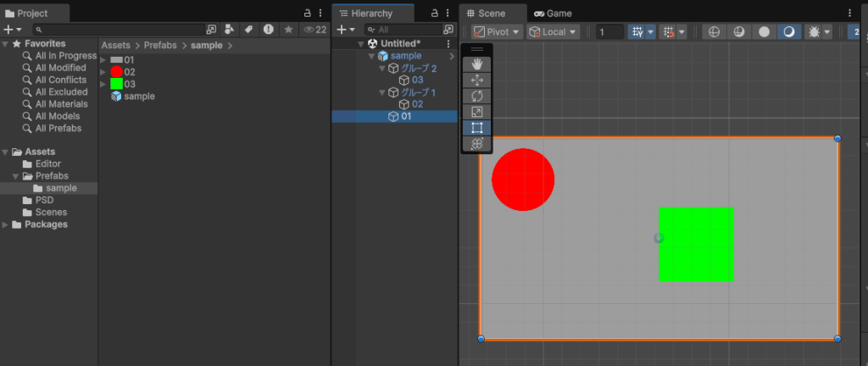Go to Assets in breadcrumb path

(x=115, y=46)
